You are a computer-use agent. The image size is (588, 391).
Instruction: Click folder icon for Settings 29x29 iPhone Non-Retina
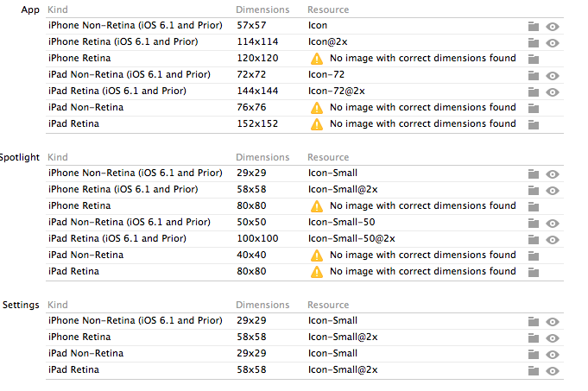pos(534,321)
